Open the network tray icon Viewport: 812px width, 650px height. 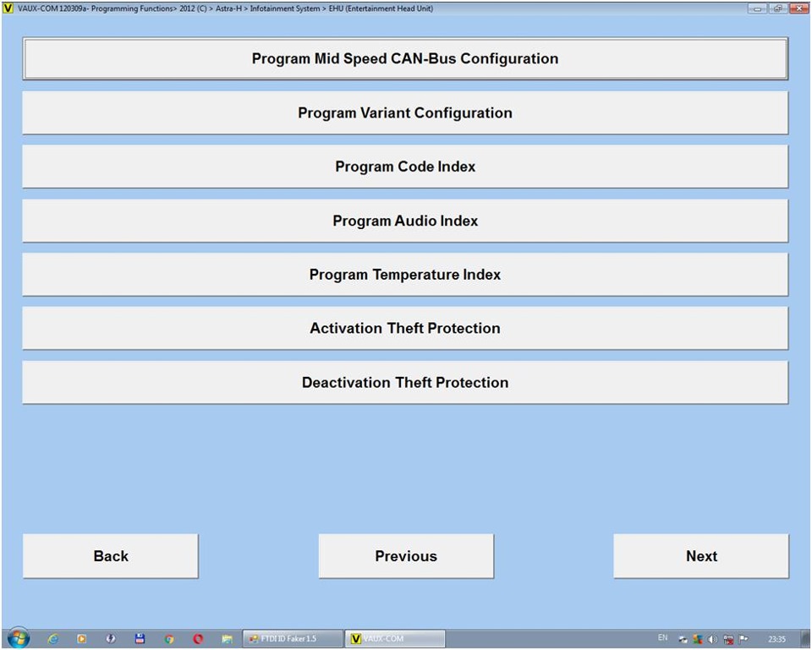pos(683,640)
